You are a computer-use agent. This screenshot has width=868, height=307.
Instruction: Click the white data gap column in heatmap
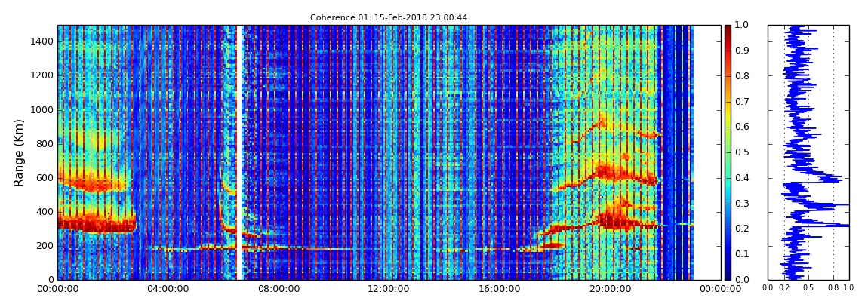[x=239, y=152]
